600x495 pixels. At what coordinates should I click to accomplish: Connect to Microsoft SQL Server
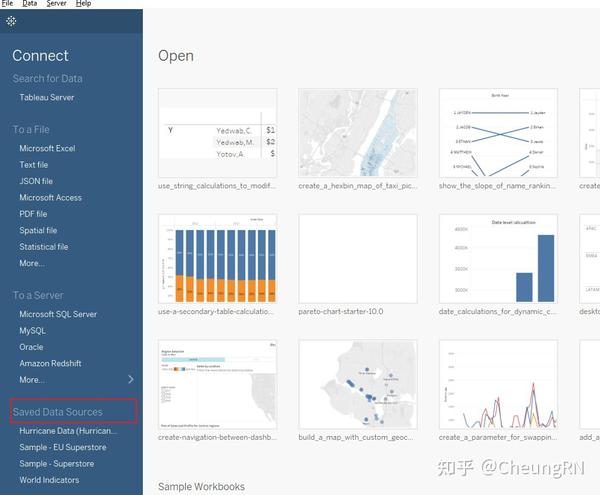(x=58, y=314)
